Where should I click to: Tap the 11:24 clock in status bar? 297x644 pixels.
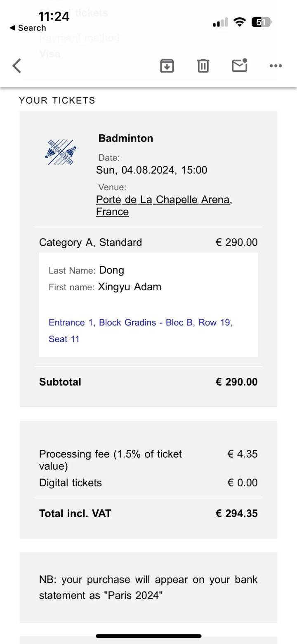click(54, 17)
